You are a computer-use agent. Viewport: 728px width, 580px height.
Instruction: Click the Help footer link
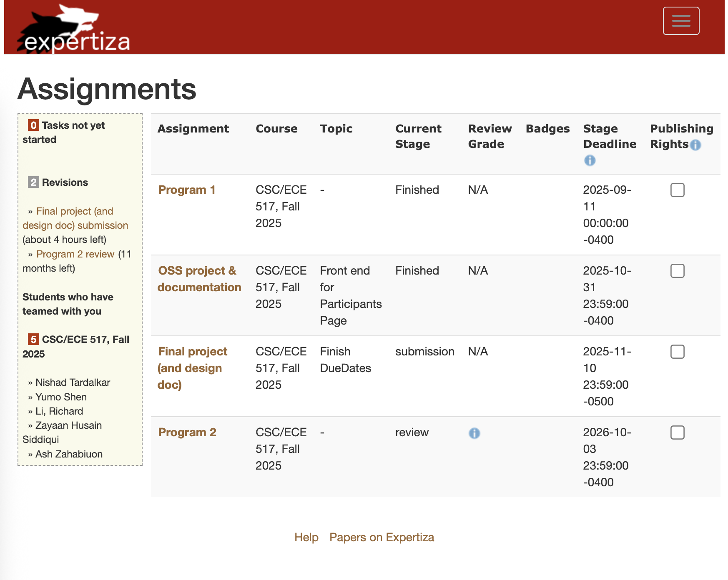click(306, 537)
